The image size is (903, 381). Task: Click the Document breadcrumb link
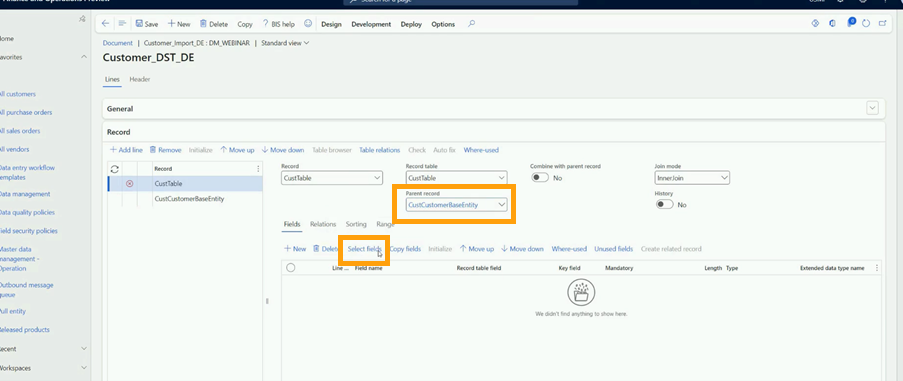(x=117, y=43)
